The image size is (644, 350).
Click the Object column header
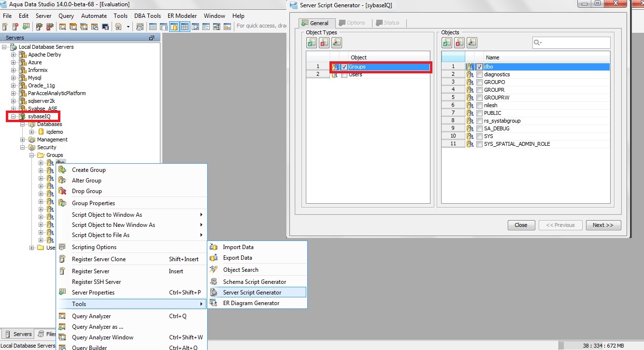click(389, 57)
